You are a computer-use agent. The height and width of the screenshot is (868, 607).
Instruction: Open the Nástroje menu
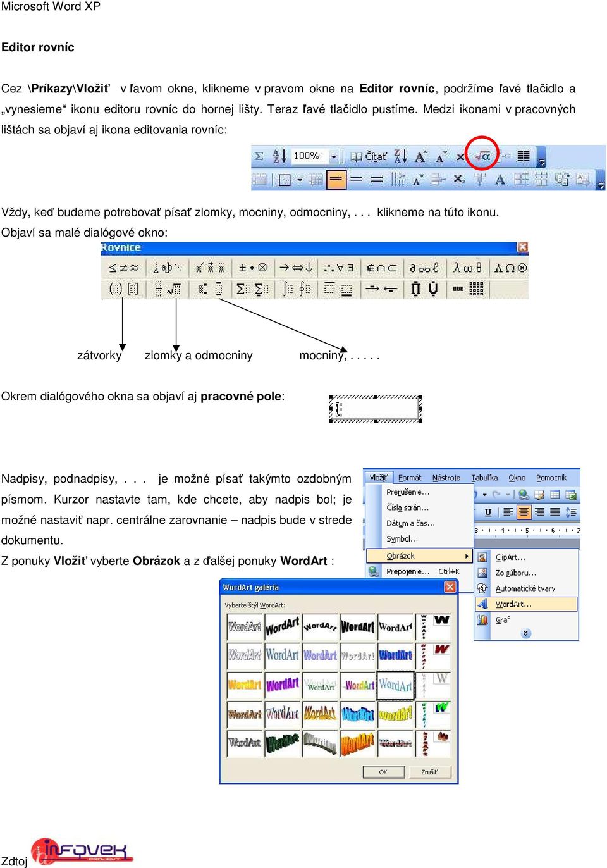tap(446, 478)
